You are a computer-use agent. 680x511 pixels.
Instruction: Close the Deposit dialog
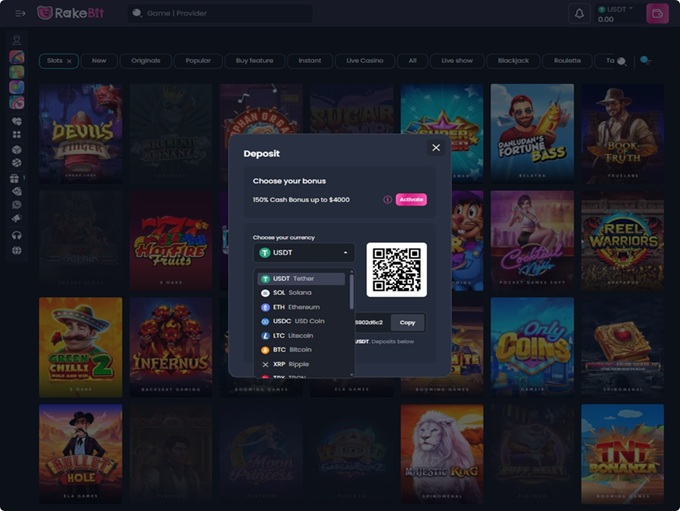pyautogui.click(x=436, y=148)
